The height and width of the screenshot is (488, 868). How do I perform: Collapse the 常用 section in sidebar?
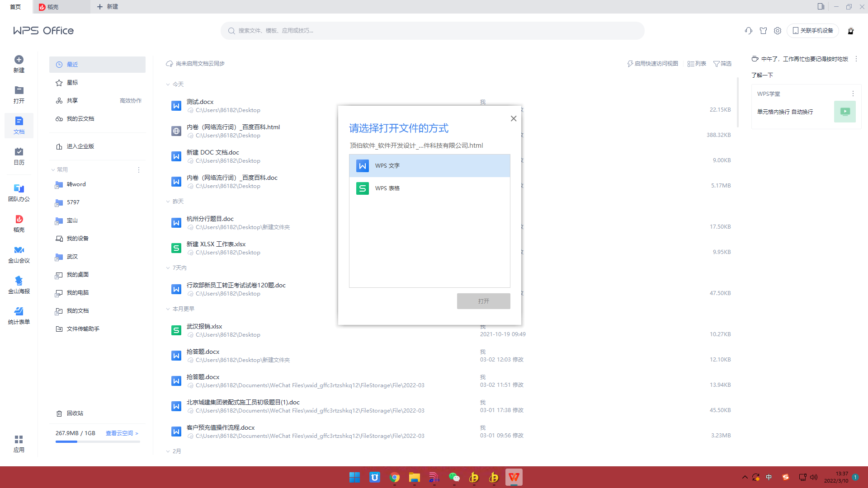(53, 170)
